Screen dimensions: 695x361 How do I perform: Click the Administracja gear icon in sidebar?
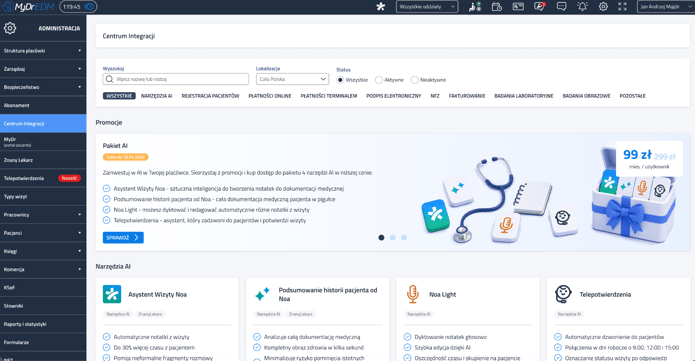coord(10,28)
